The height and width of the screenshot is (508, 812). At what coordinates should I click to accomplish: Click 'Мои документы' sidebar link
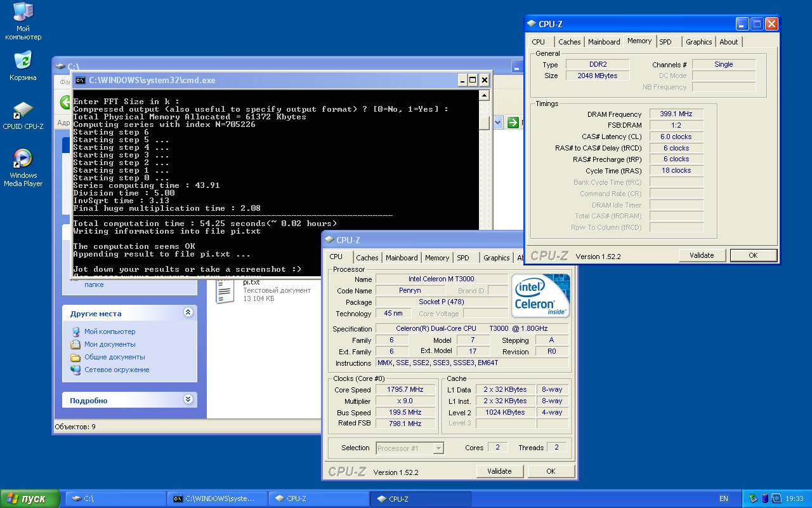click(110, 344)
